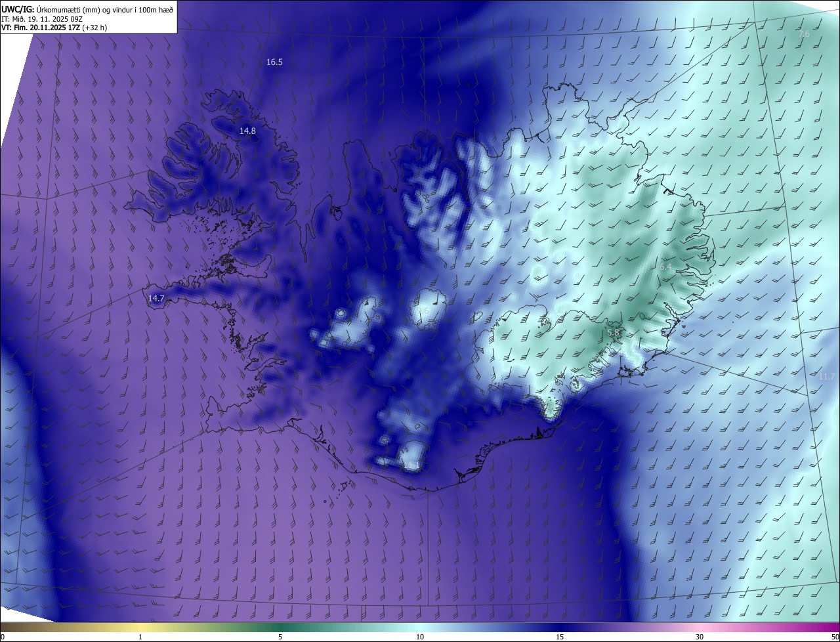Click the 5 tick label on the color scale
This screenshot has height=642, width=840.
tap(280, 637)
